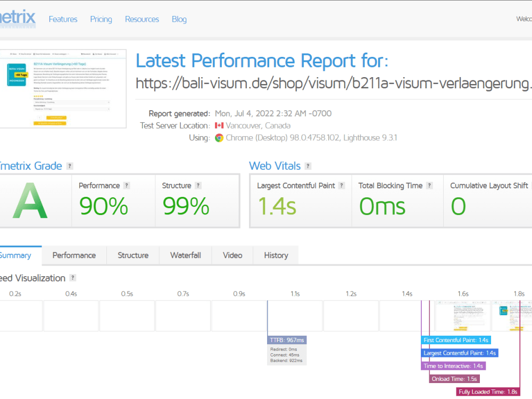Click the Connect: 45ms detail
Screen dimensions: 532x399
coord(285,355)
